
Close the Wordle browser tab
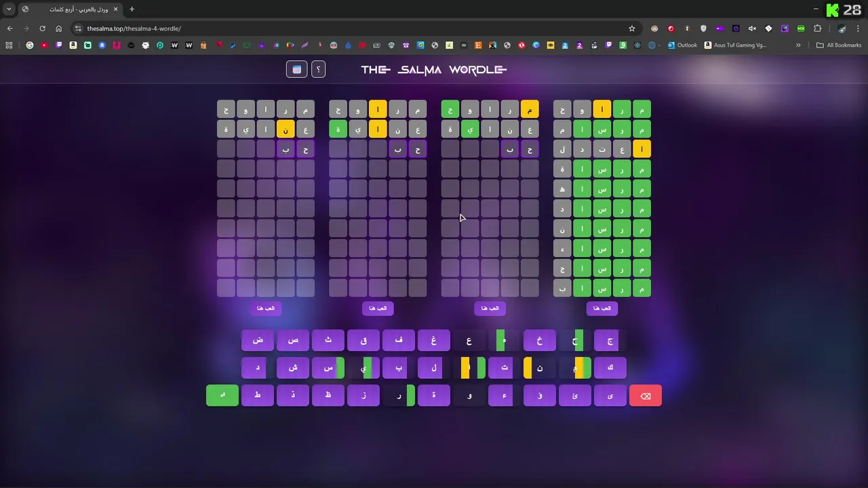[x=115, y=9]
